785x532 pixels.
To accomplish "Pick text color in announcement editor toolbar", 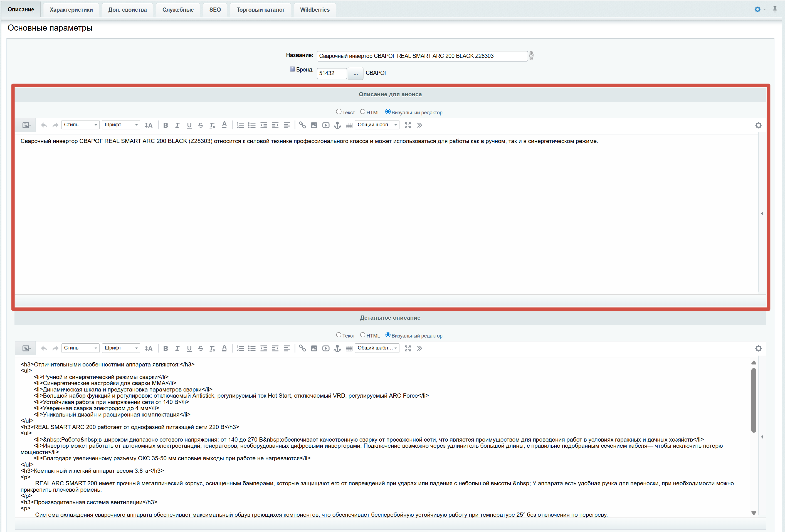I will (x=224, y=125).
